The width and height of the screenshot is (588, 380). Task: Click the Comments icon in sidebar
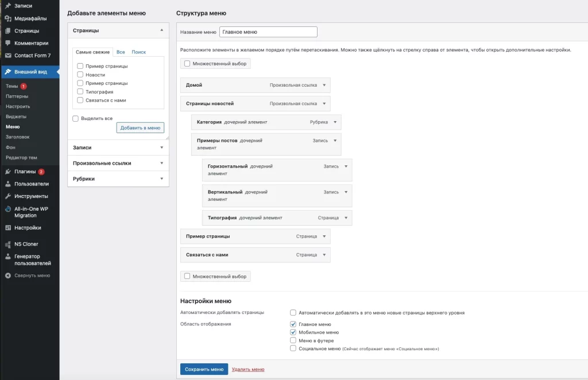coord(8,43)
